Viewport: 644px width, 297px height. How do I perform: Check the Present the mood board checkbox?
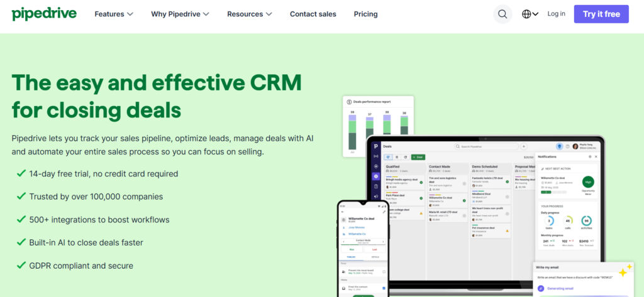pos(384,271)
